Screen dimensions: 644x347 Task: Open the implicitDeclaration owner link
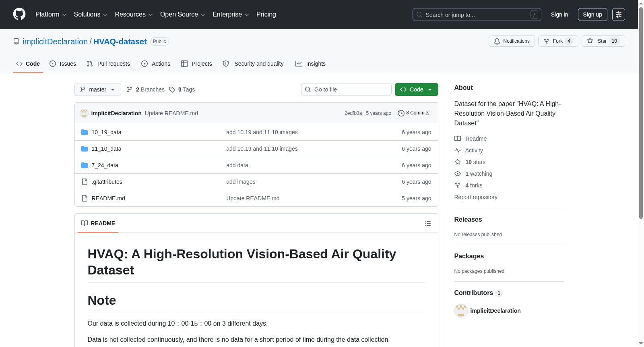tap(55, 42)
